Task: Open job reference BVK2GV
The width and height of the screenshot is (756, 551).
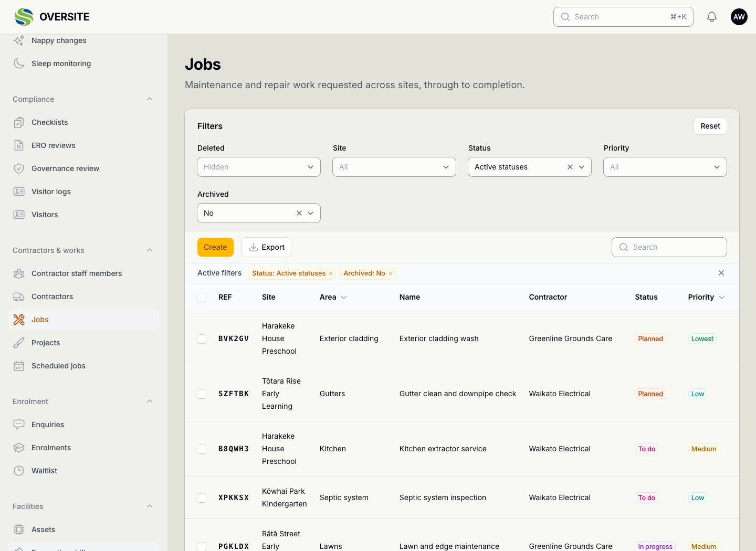Action: 234,339
